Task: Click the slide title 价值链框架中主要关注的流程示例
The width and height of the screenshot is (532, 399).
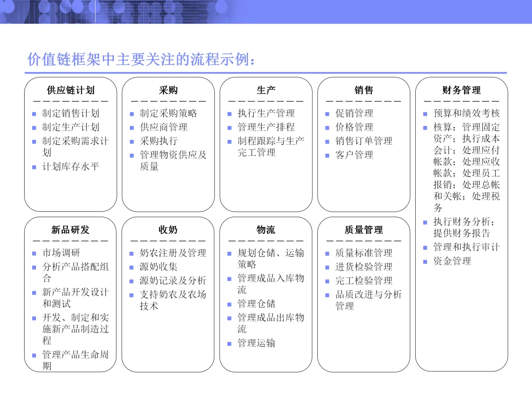Action: tap(140, 60)
